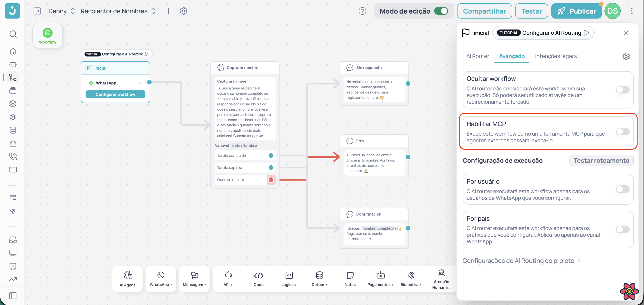Open the shopping bag icon in sidebar
The image size is (644, 305).
click(13, 143)
